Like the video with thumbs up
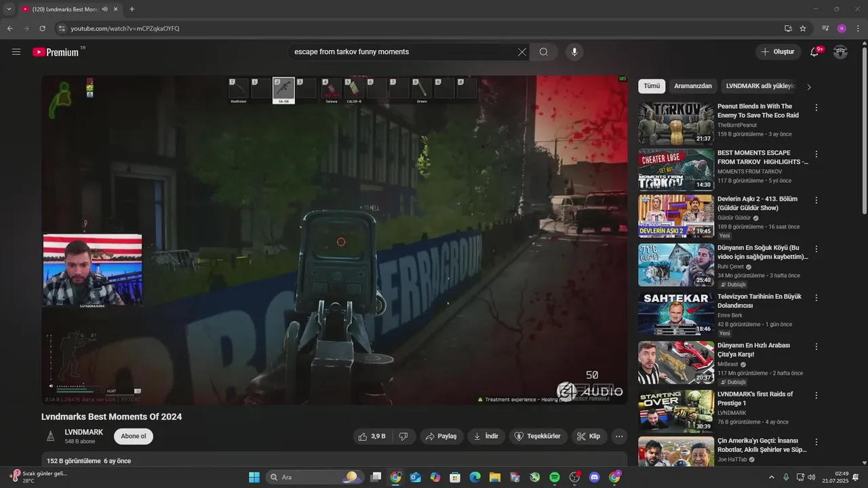Screen dimensions: 868x488 (x=372, y=436)
